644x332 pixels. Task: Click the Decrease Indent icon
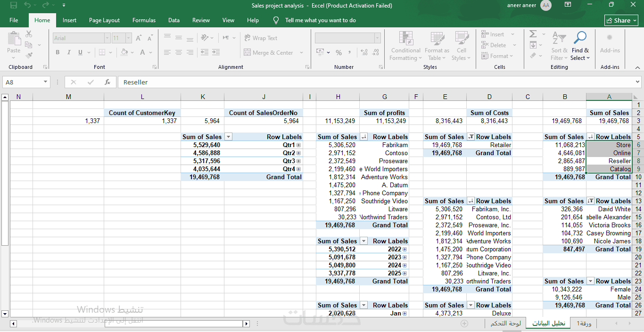pos(205,52)
